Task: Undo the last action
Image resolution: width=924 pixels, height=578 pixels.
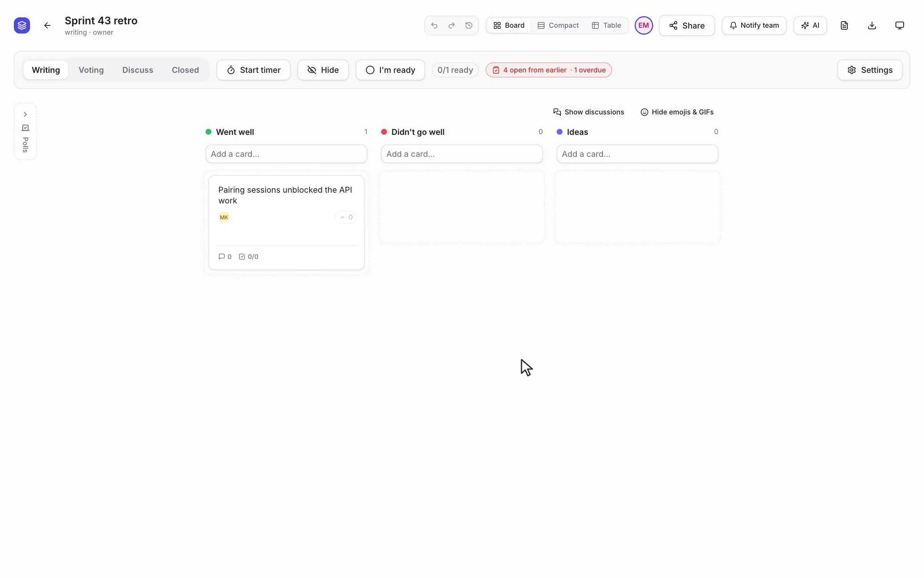Action: tap(434, 25)
